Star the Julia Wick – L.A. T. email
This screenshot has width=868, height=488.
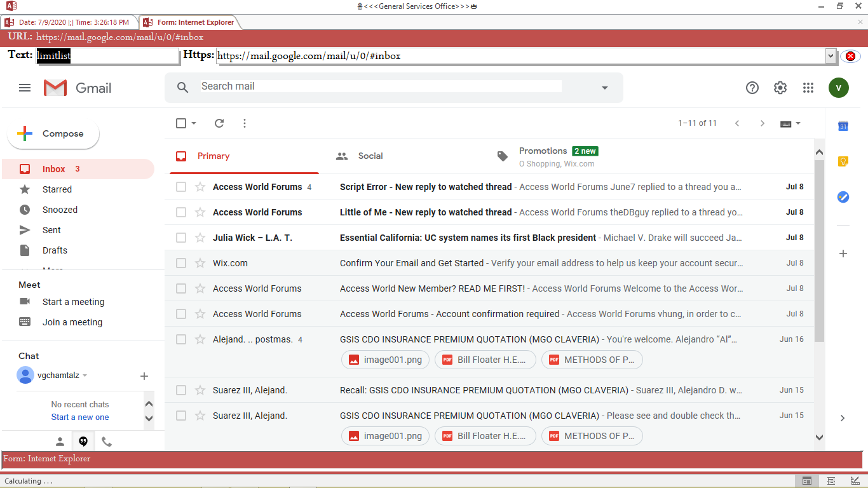200,238
